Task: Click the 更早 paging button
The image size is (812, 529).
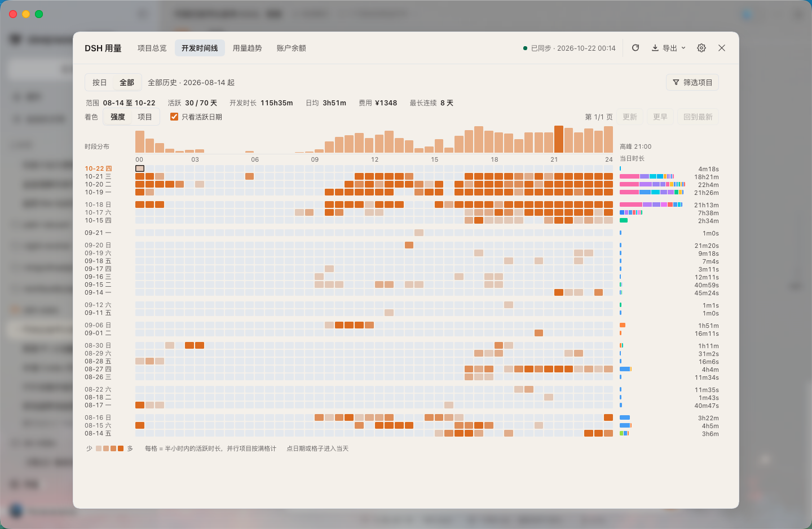Action: pos(660,117)
